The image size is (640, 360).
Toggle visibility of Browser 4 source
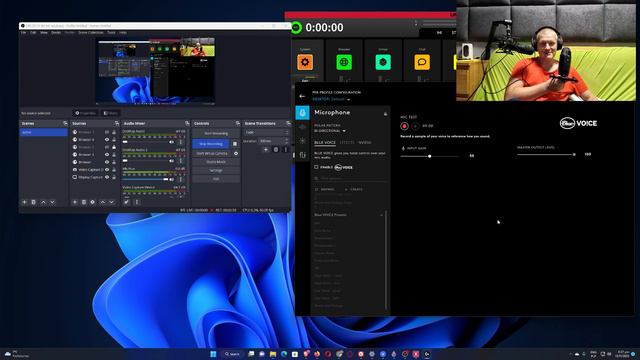(x=107, y=140)
